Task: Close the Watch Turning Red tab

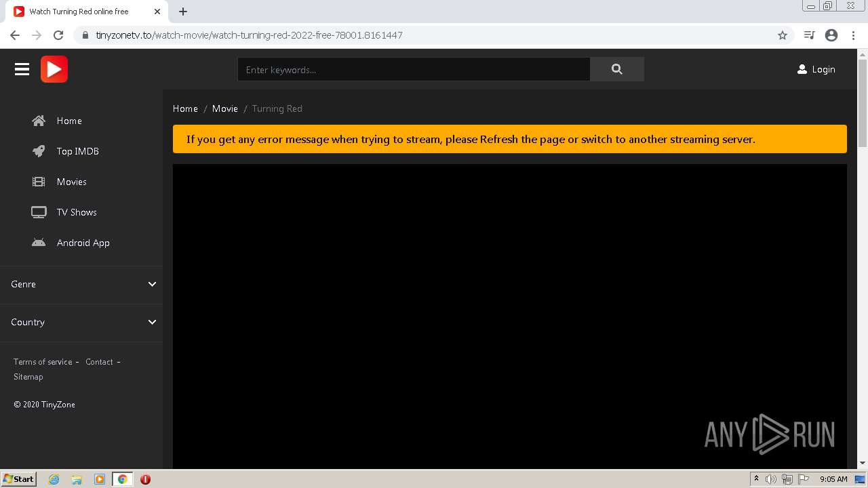Action: [x=157, y=12]
